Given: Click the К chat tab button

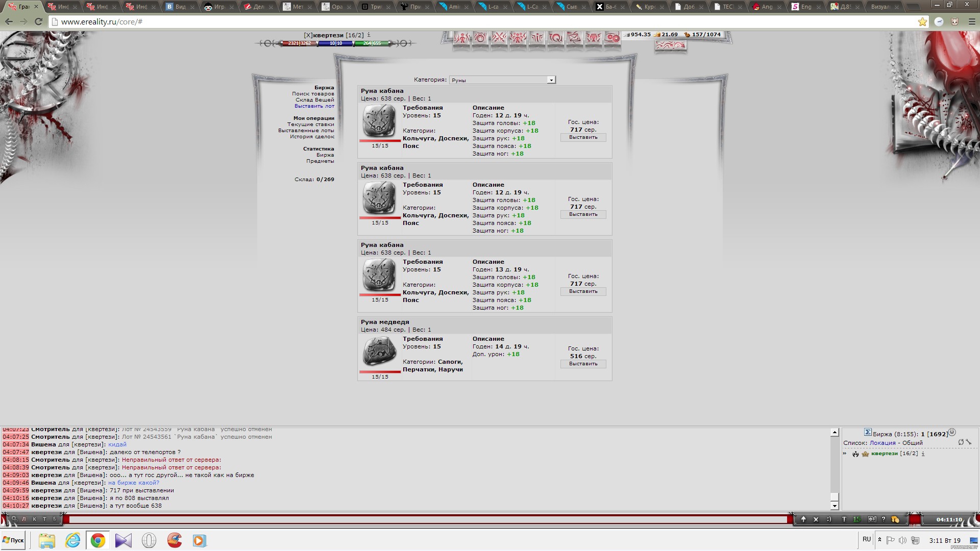Looking at the screenshot, I should [x=35, y=519].
